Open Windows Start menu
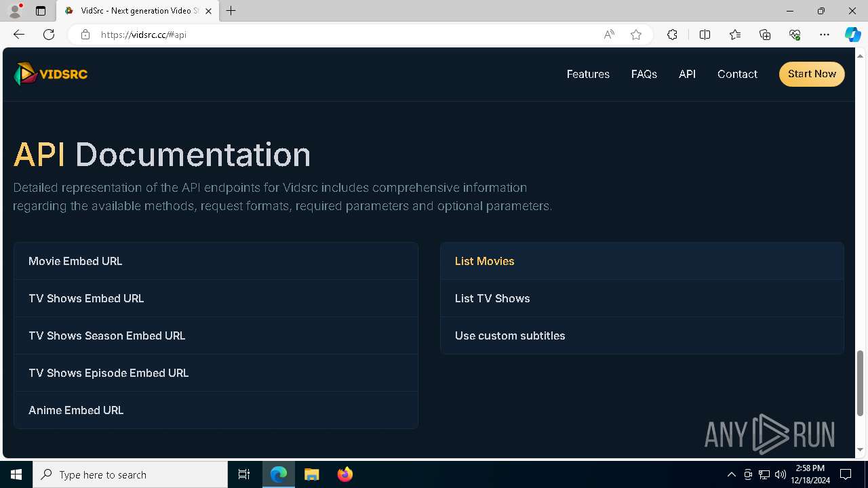The width and height of the screenshot is (868, 488). [16, 474]
